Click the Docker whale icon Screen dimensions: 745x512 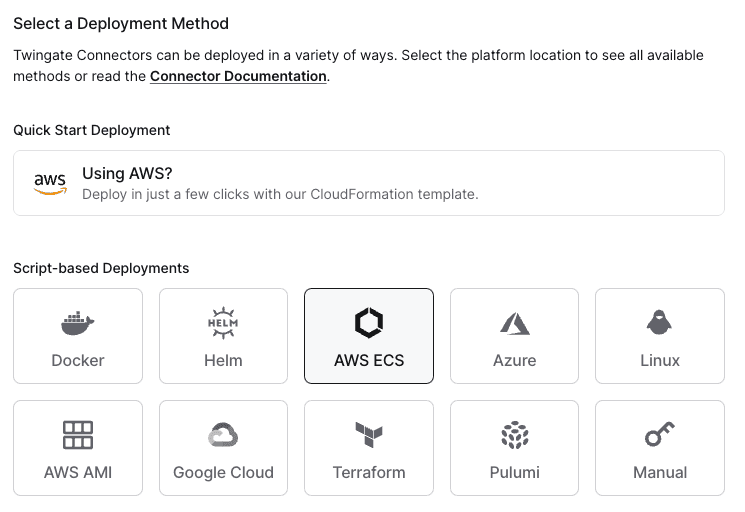pos(78,323)
